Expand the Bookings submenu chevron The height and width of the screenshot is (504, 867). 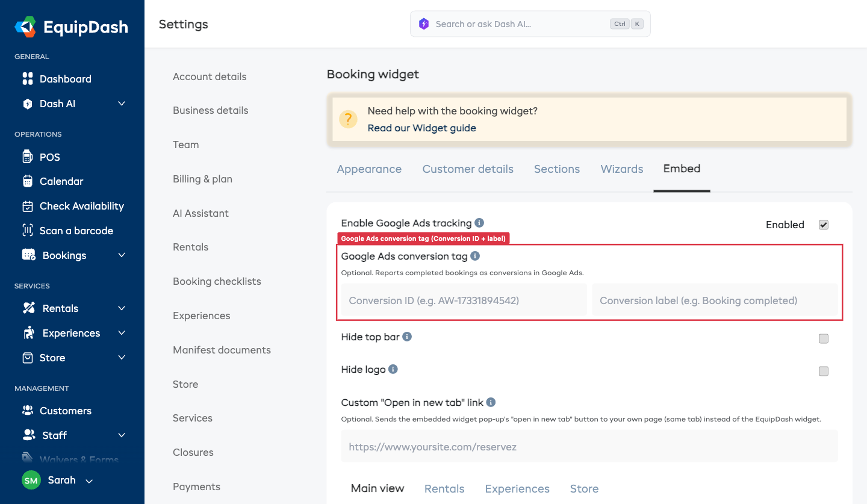point(122,255)
